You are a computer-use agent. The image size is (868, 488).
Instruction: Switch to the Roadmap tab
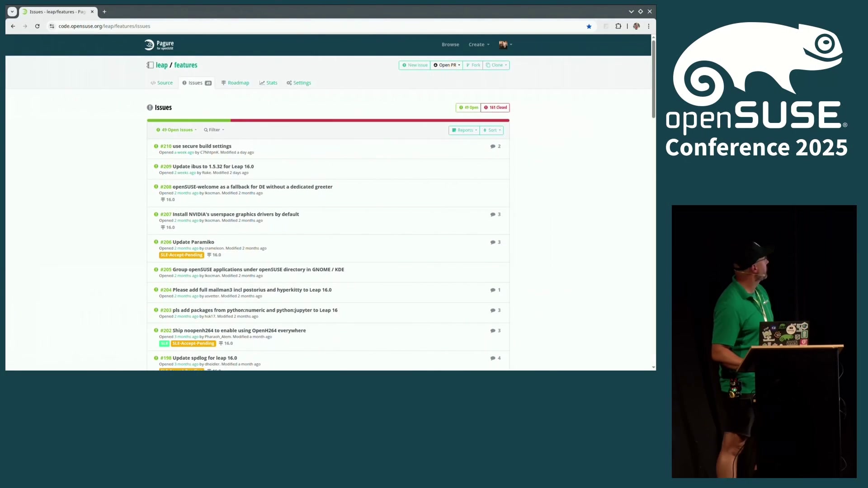235,83
